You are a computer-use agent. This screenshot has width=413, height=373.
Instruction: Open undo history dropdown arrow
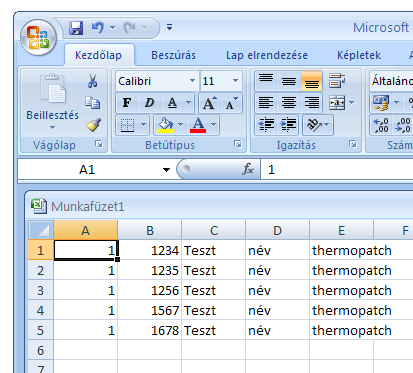click(112, 28)
